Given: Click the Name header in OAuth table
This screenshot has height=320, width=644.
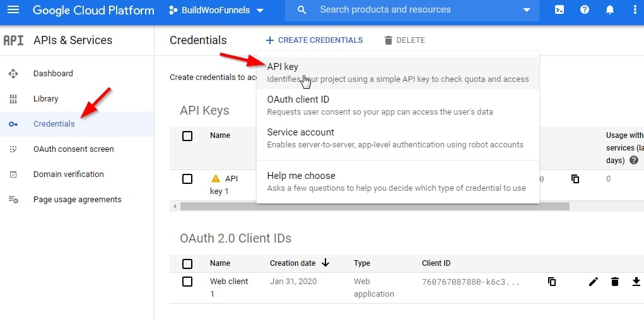Looking at the screenshot, I should pyautogui.click(x=220, y=263).
